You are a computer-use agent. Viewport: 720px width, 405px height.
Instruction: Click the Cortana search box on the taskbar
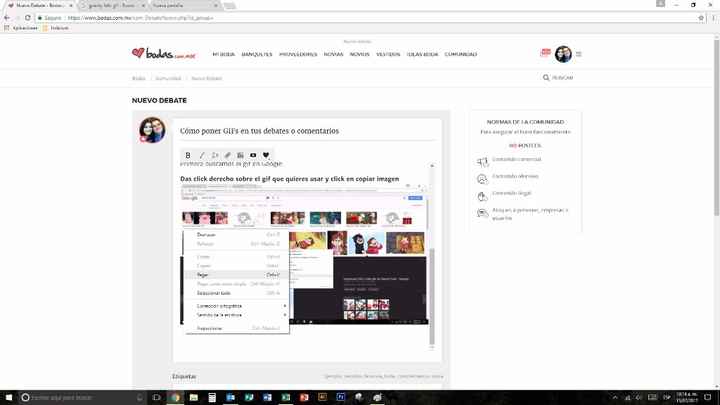(x=83, y=398)
